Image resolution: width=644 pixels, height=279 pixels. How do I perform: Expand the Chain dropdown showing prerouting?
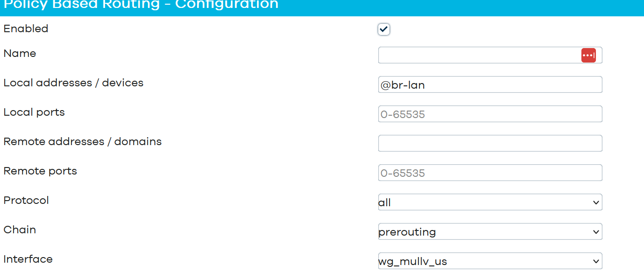coord(490,232)
